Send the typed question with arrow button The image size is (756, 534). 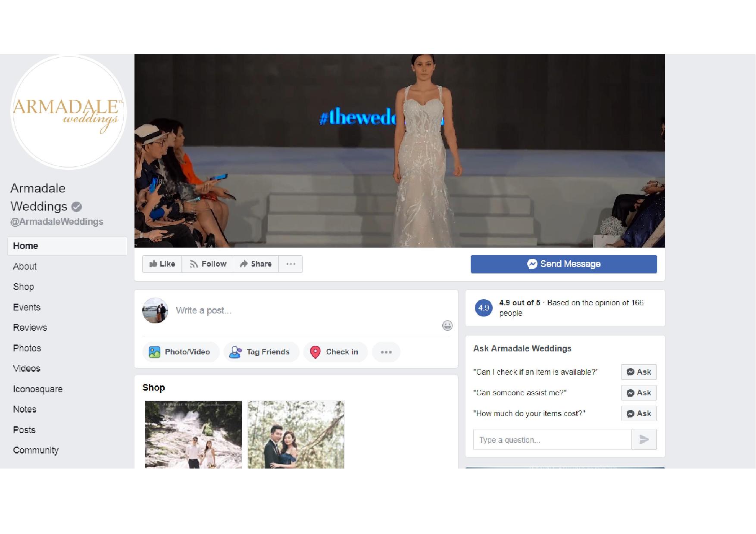pyautogui.click(x=644, y=440)
